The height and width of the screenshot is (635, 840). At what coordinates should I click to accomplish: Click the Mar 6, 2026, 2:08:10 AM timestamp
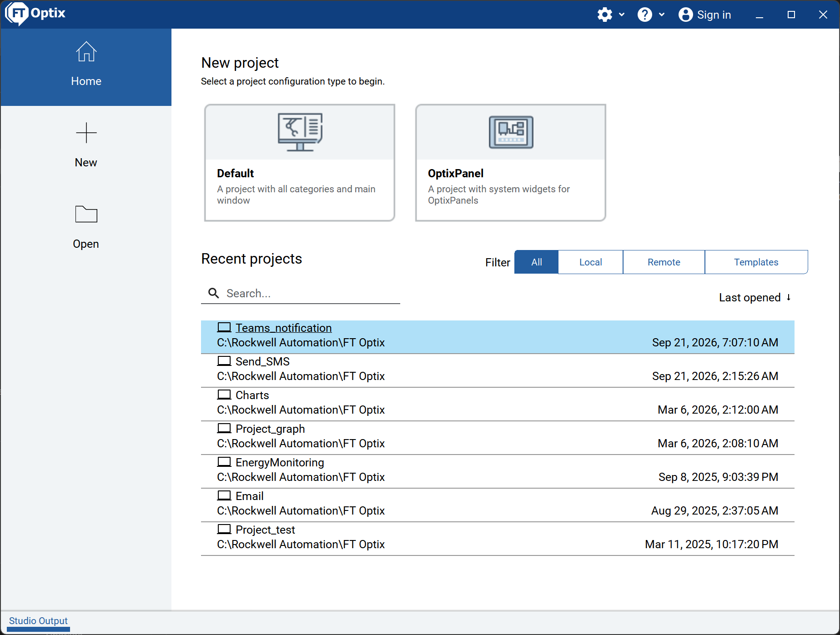click(718, 443)
